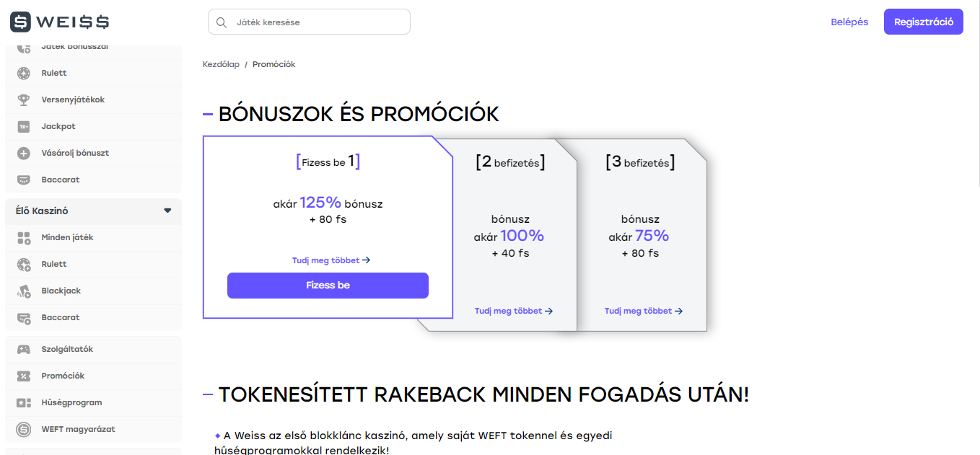
Task: Click the Rulett icon under slots section
Action: (x=24, y=73)
